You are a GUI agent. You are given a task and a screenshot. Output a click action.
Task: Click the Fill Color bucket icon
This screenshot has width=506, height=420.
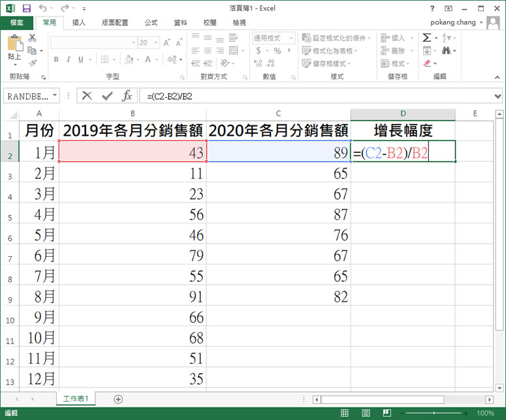pyautogui.click(x=129, y=59)
